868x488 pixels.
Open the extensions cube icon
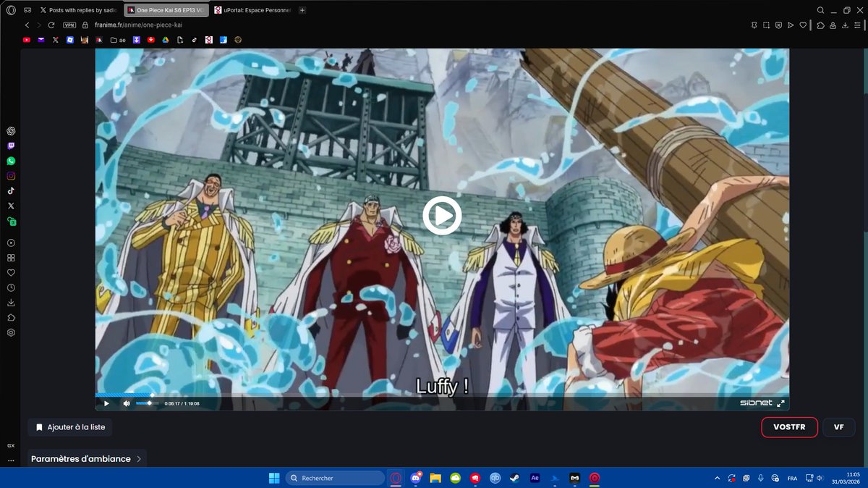tap(820, 25)
